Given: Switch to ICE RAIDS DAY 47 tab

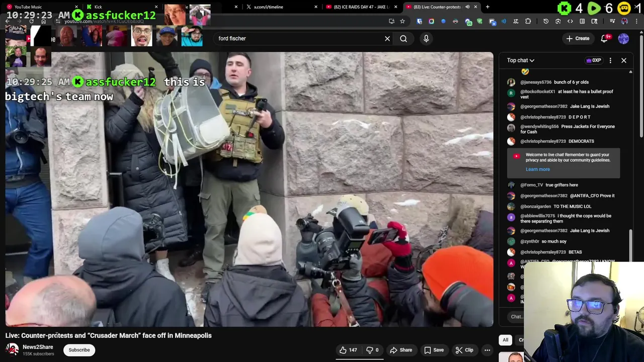Looking at the screenshot, I should point(361,7).
